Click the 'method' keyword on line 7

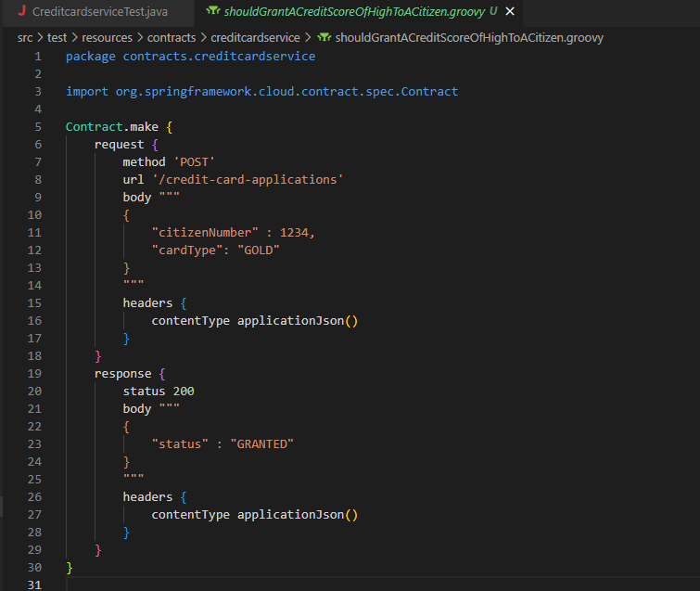coord(145,162)
